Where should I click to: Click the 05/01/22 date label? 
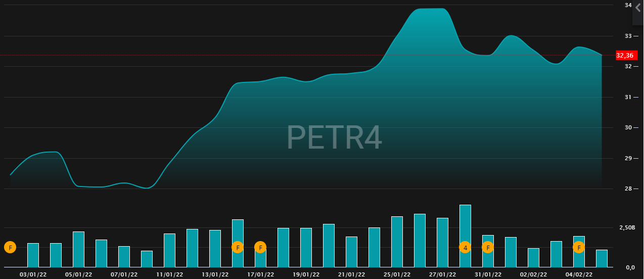click(78, 274)
